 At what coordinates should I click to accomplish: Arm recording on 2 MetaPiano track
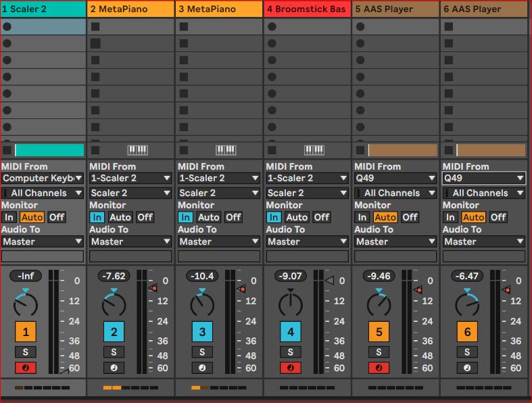point(114,368)
